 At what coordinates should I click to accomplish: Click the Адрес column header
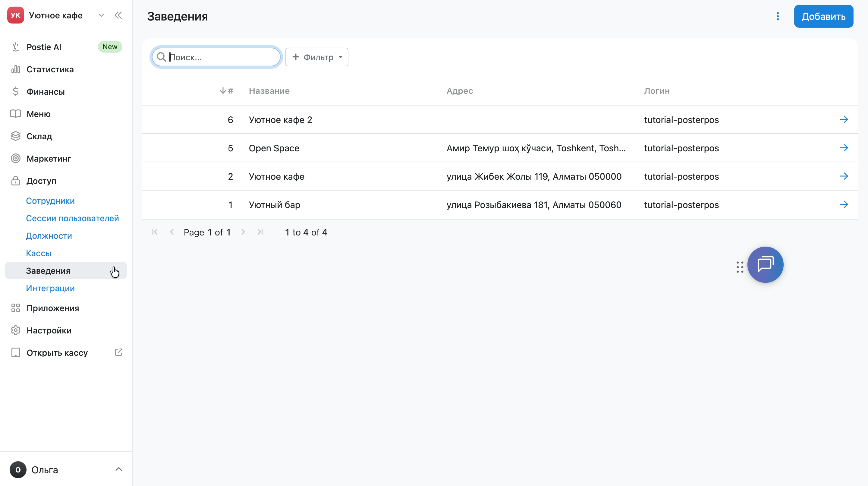click(x=460, y=91)
